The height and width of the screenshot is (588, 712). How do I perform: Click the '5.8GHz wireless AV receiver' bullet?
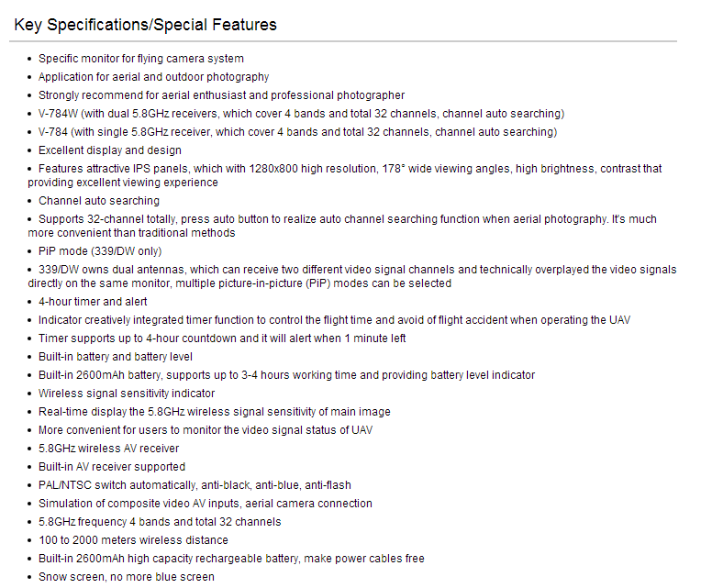point(108,449)
